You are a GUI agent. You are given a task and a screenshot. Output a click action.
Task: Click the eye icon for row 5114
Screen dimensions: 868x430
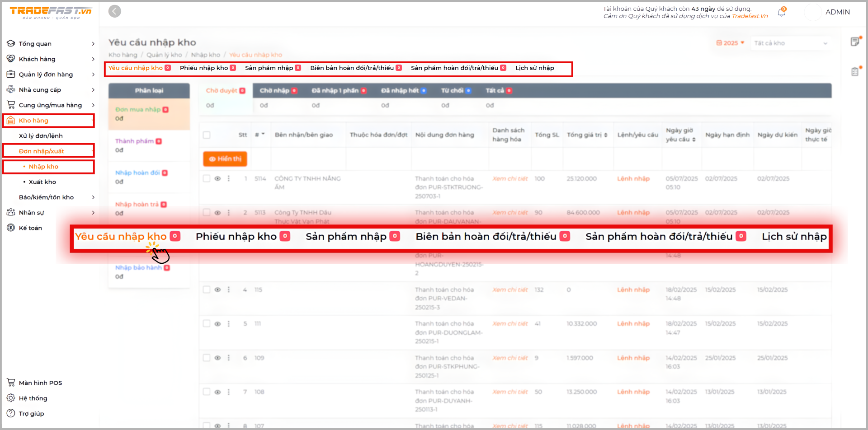[217, 178]
